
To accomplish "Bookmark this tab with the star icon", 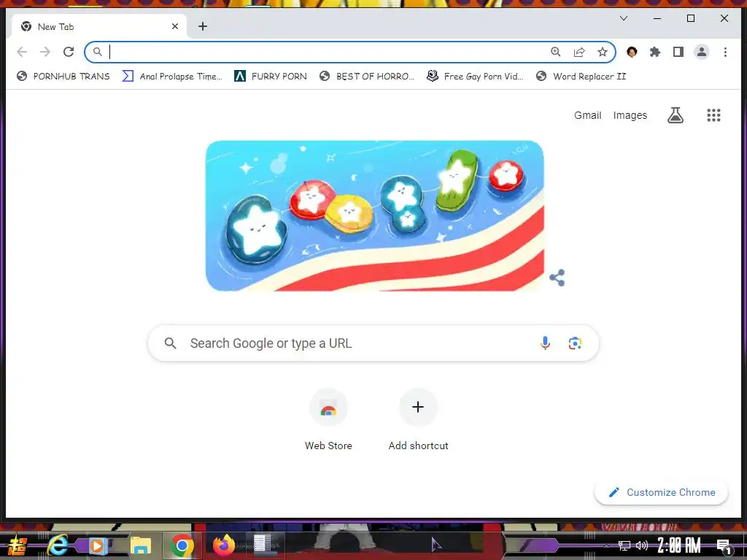I will 603,52.
